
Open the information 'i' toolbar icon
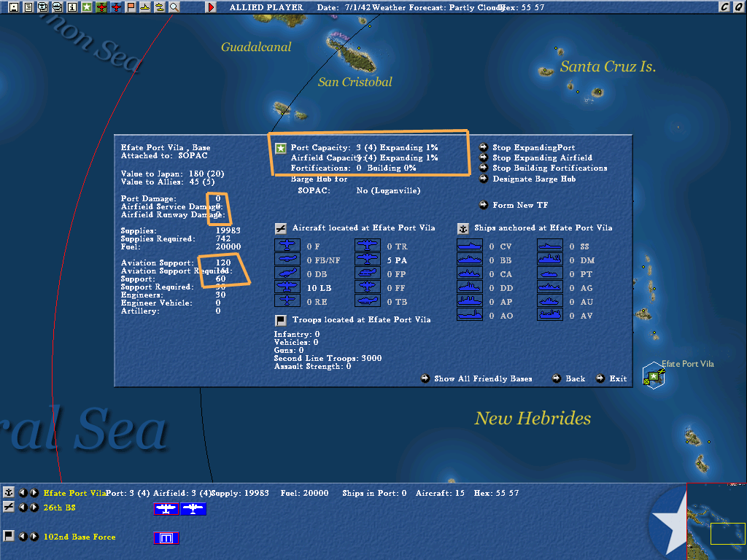pos(72,7)
